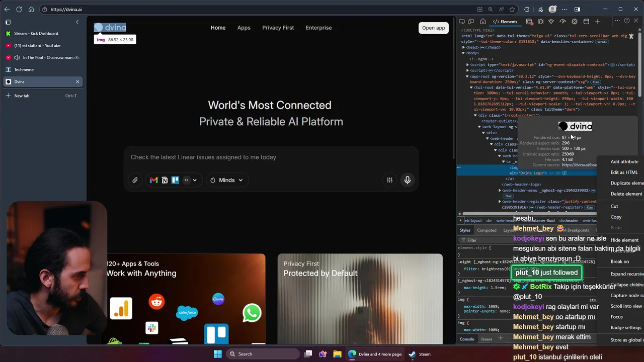The height and width of the screenshot is (362, 644).
Task: Click the browser refresh icon
Action: point(19,9)
